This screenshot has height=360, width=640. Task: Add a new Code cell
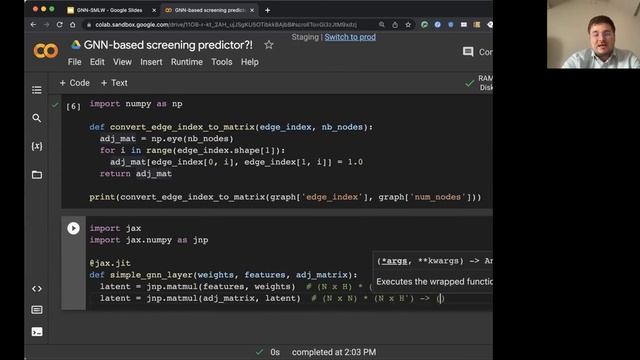(75, 83)
